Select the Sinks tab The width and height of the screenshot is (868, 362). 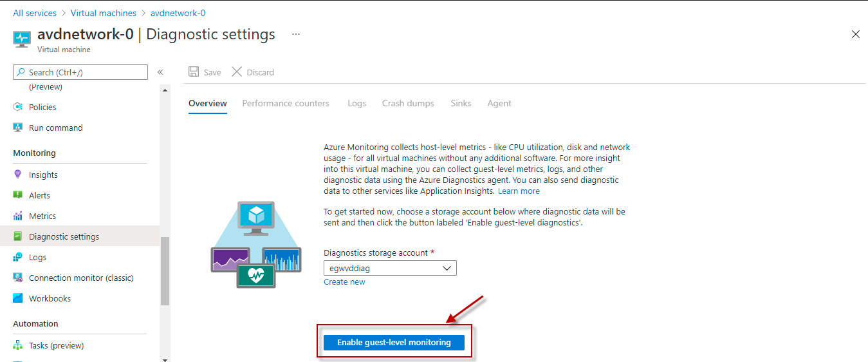[x=461, y=103]
